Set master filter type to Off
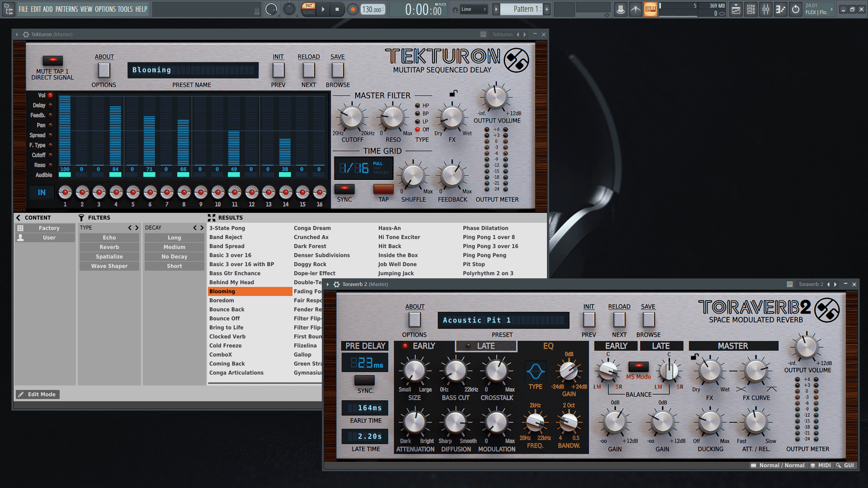Screen dimensions: 868x488 [417, 130]
